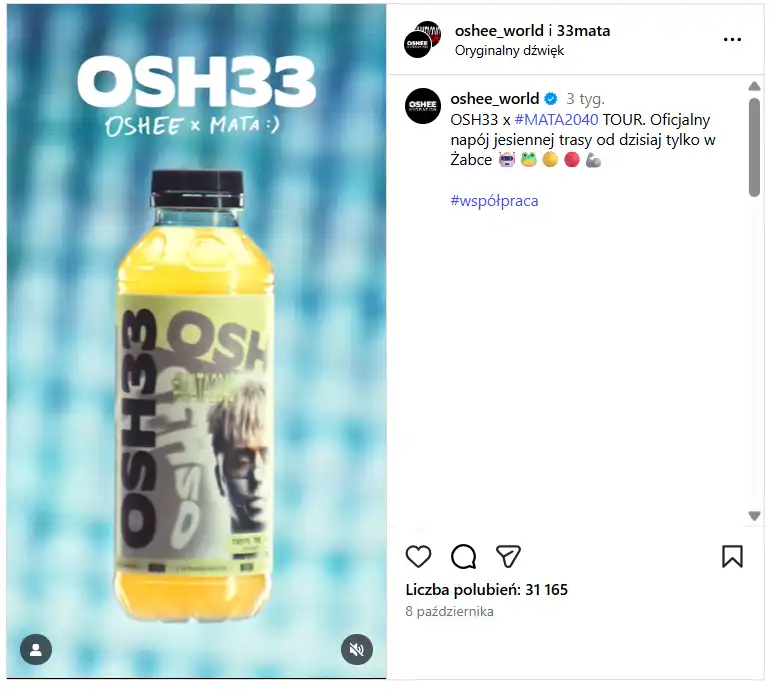Open the Oryginalny dźwięk audio page

509,51
